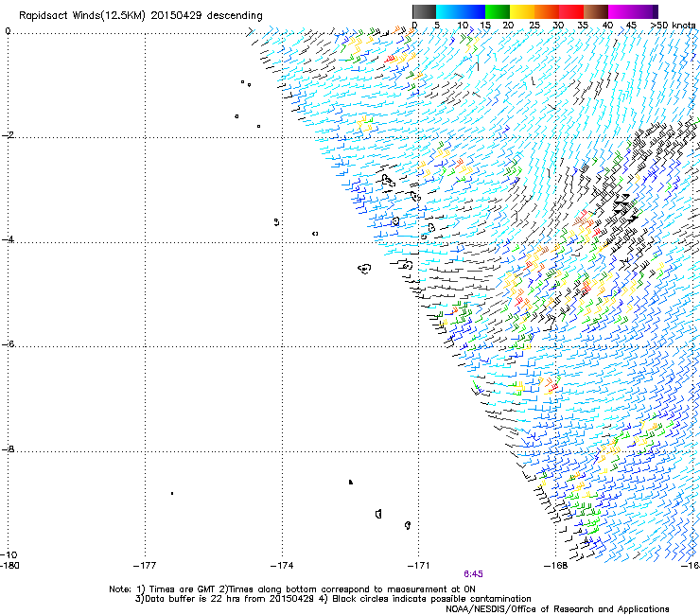Click the '0' latitude label at top left
This screenshot has width=700, height=615.
(x=8, y=31)
